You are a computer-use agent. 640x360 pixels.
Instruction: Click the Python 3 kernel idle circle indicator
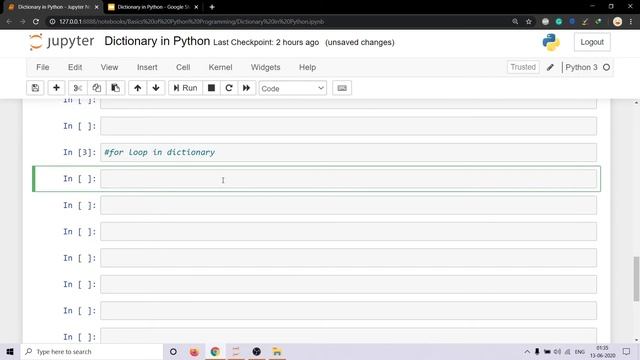point(607,67)
